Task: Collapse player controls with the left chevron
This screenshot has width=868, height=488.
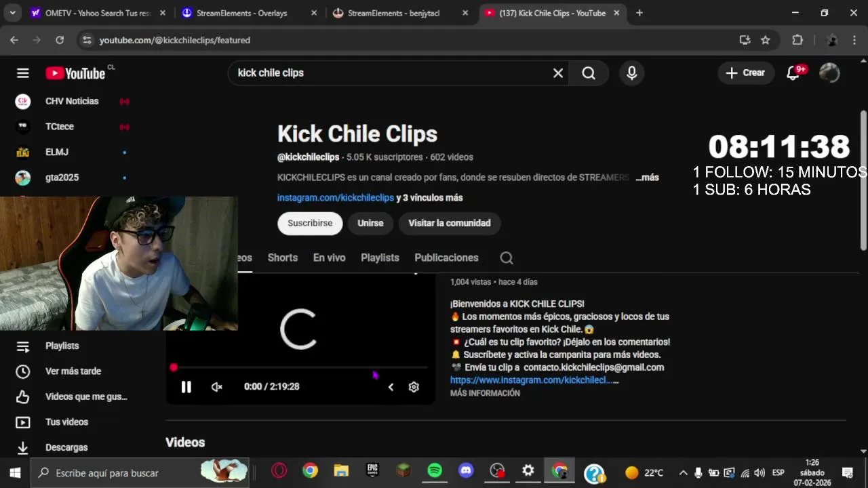Action: (391, 387)
